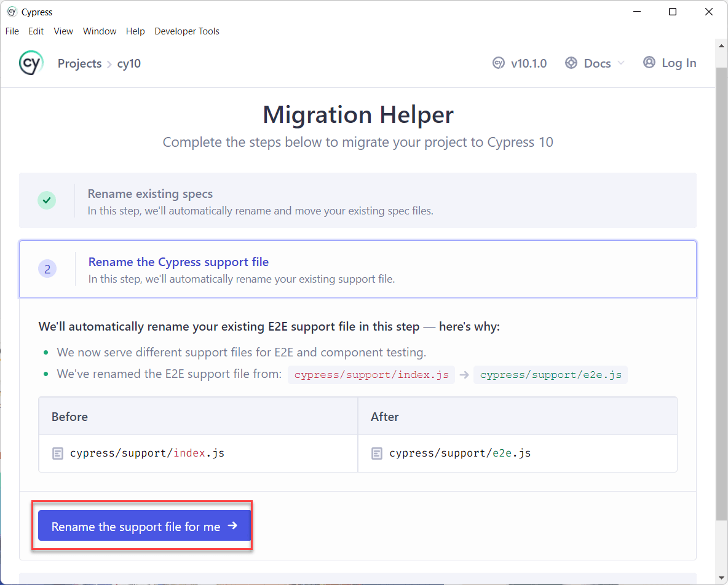This screenshot has height=585, width=728.
Task: Collapse Rename the Cypress support file step
Action: [x=357, y=269]
